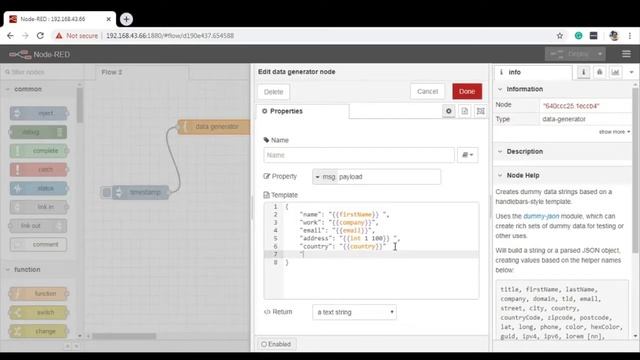Click the show more link
This screenshot has width=640, height=360.
coord(614,132)
